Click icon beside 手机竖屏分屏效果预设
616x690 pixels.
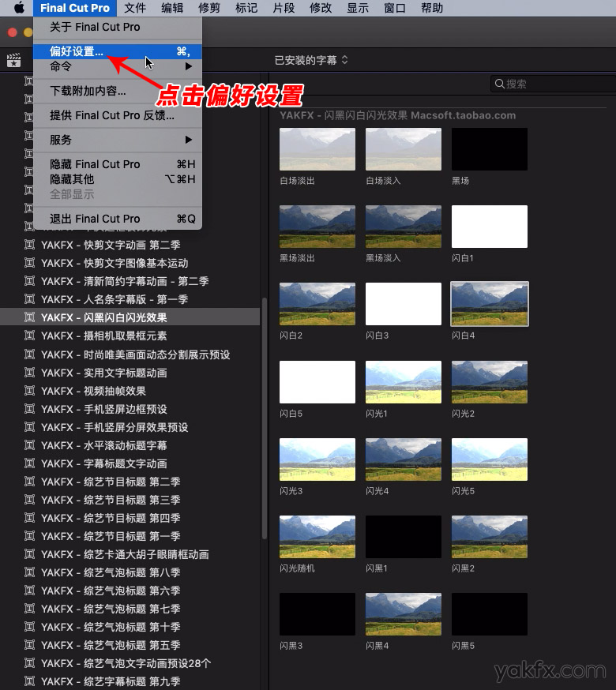tap(29, 427)
